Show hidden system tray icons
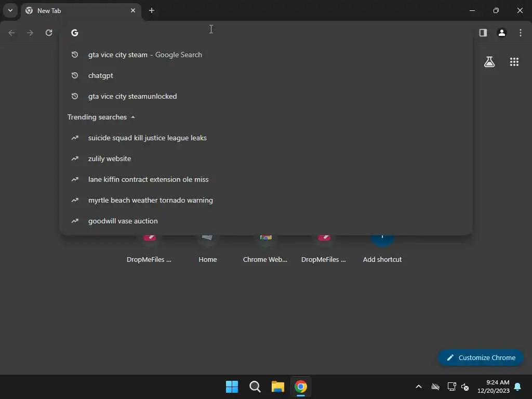The height and width of the screenshot is (399, 532). (419, 387)
